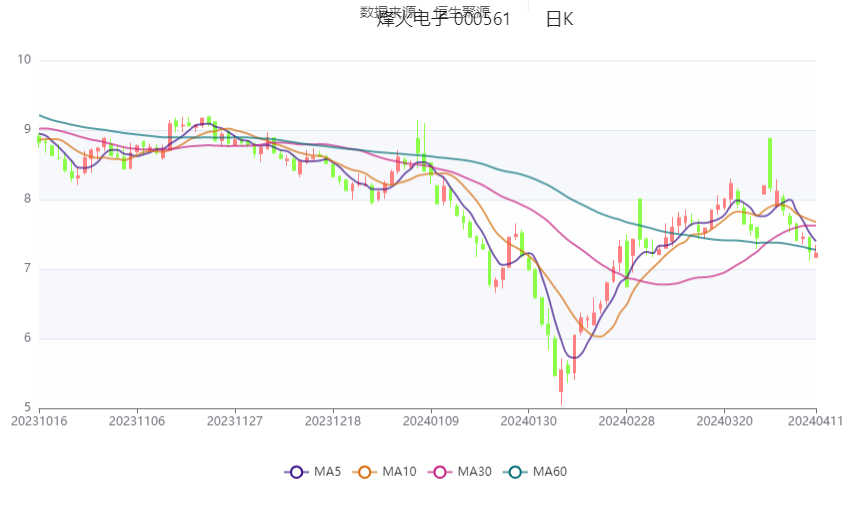This screenshot has height=518, width=850.
Task: Click the MA10 legend text label
Action: (399, 471)
